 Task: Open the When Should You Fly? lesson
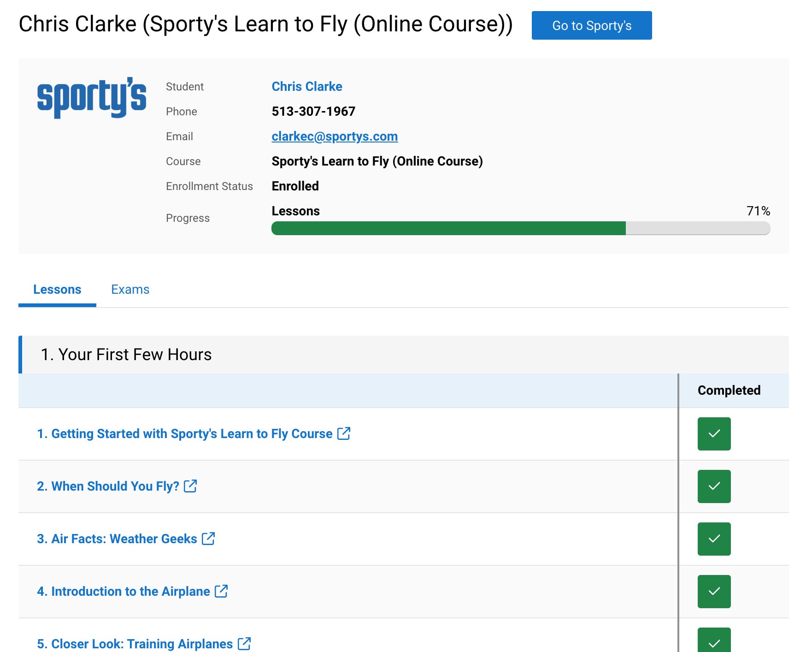pyautogui.click(x=108, y=486)
